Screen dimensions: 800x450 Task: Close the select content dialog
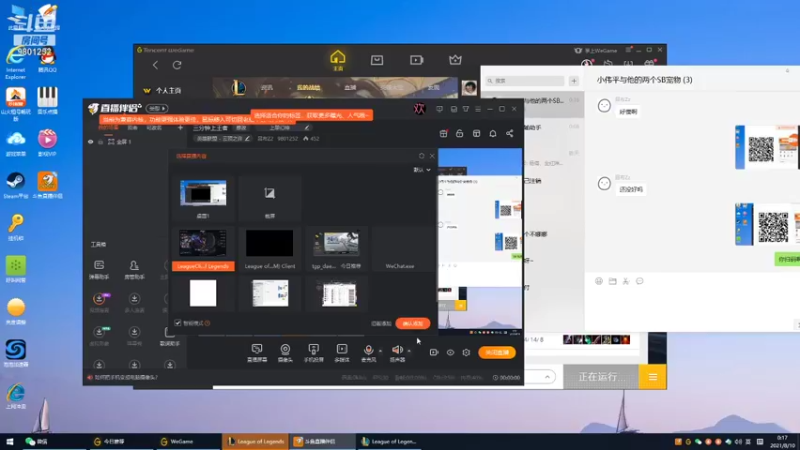[432, 156]
